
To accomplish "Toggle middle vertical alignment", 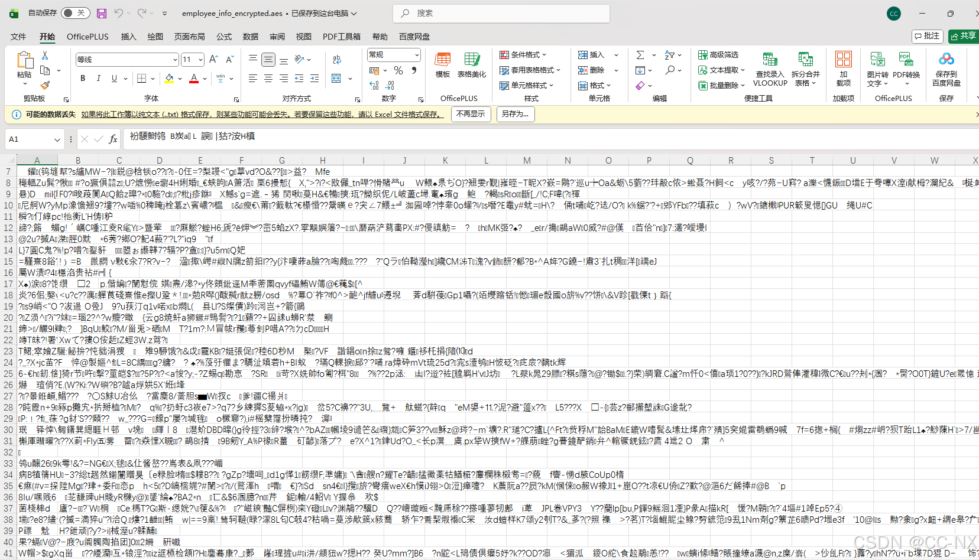I will (268, 59).
